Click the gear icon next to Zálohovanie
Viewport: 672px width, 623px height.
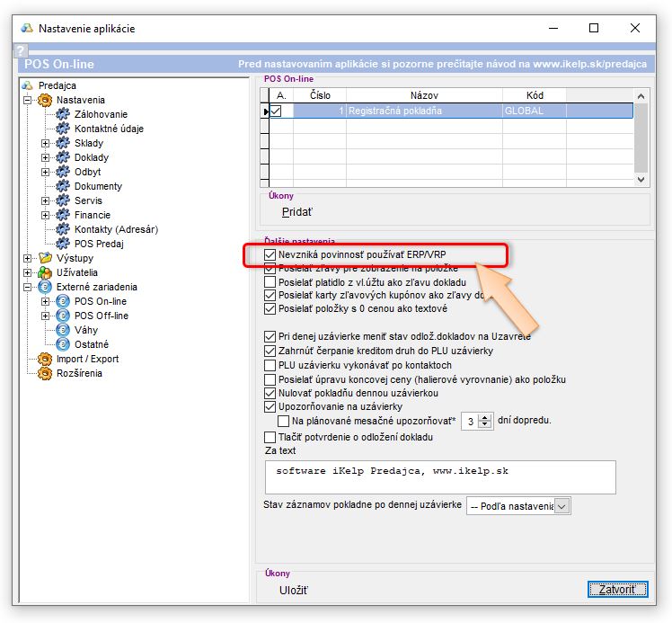pyautogui.click(x=62, y=114)
